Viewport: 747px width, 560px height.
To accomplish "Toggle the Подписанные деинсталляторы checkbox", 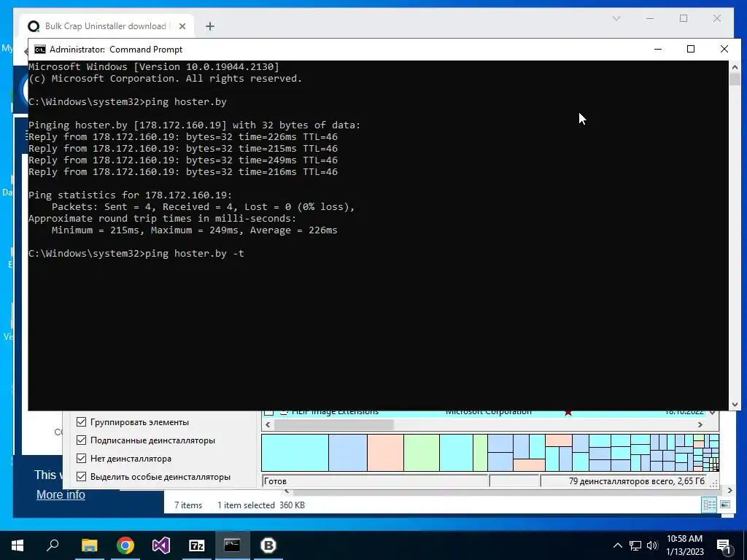I will (82, 440).
